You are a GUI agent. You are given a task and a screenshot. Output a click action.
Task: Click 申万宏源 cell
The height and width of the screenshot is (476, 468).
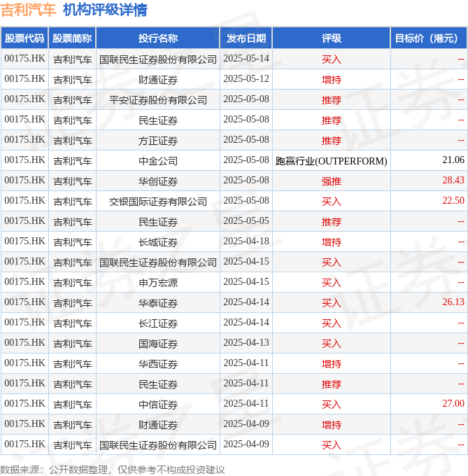click(158, 283)
